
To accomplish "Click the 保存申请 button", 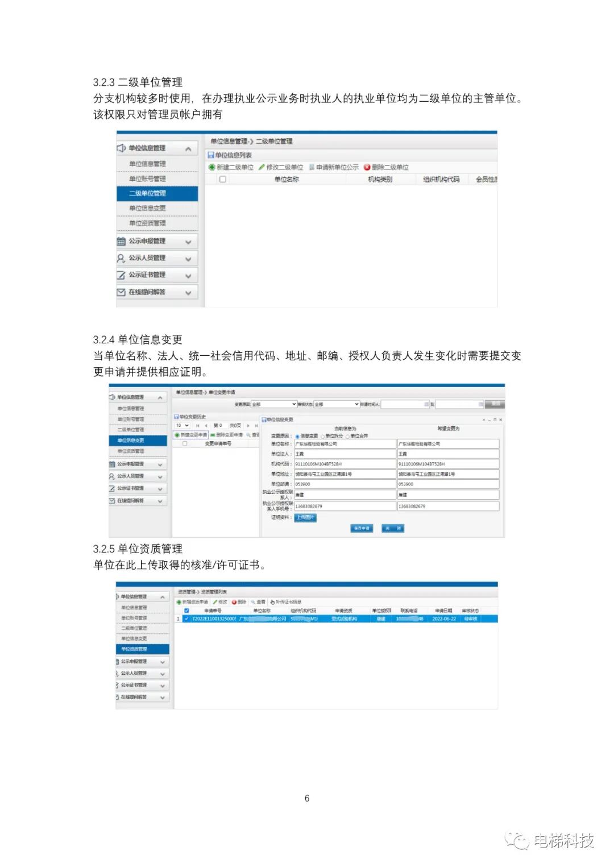I will tap(362, 528).
